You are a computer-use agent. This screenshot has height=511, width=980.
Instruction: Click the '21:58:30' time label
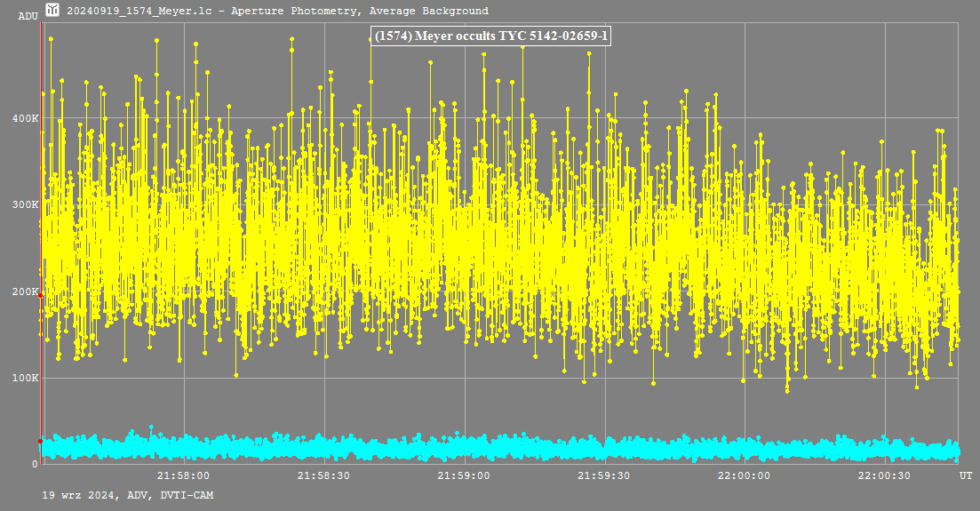323,476
